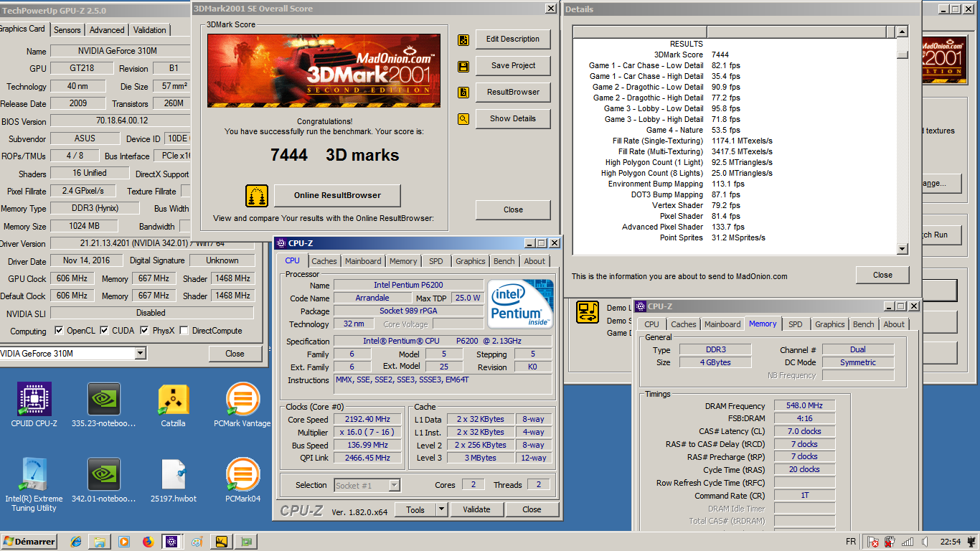Image resolution: width=980 pixels, height=551 pixels.
Task: Switch to the Sensors tab in GPU-Z
Action: point(67,30)
